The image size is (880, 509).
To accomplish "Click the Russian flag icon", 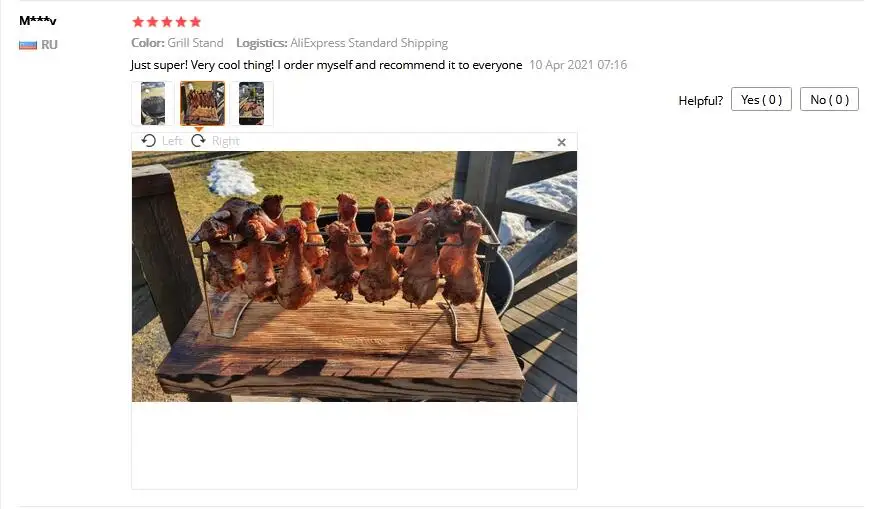I will tap(28, 45).
